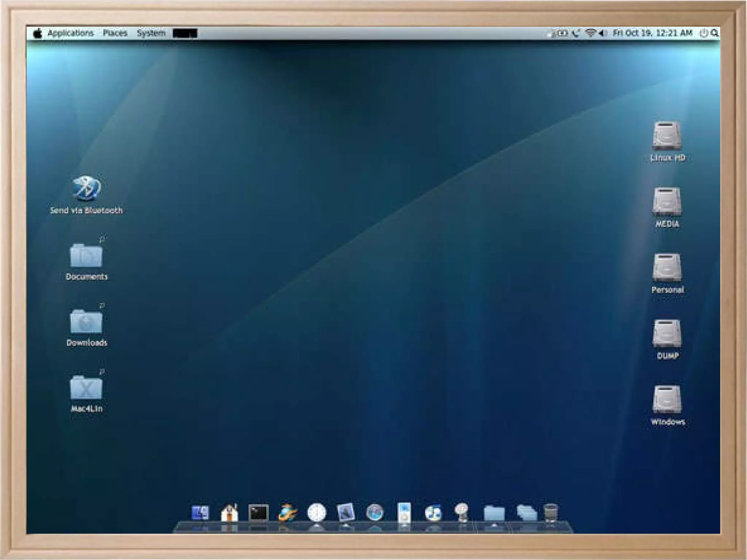Viewport: 747px width, 560px height.
Task: Open the Downloads folder on desktop
Action: [86, 321]
